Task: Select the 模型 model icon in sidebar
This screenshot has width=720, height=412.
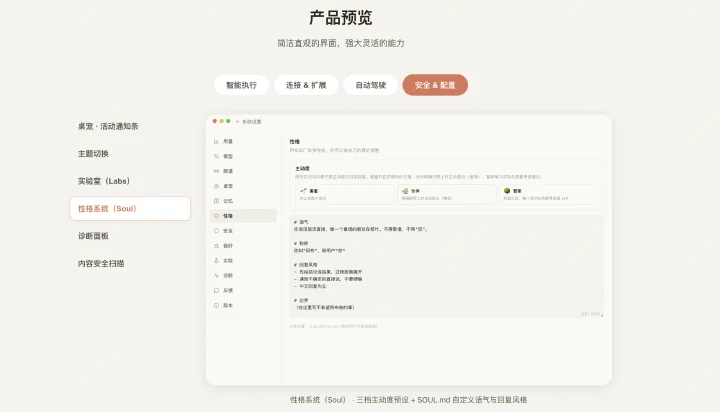Action: click(x=216, y=156)
